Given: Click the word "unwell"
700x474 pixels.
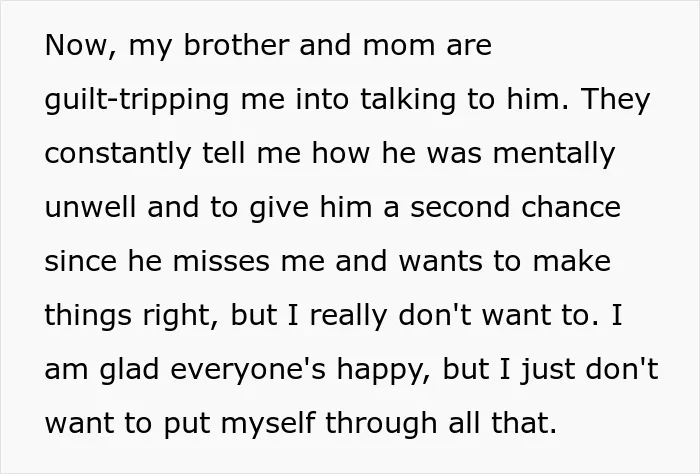Looking at the screenshot, I should pyautogui.click(x=90, y=207).
